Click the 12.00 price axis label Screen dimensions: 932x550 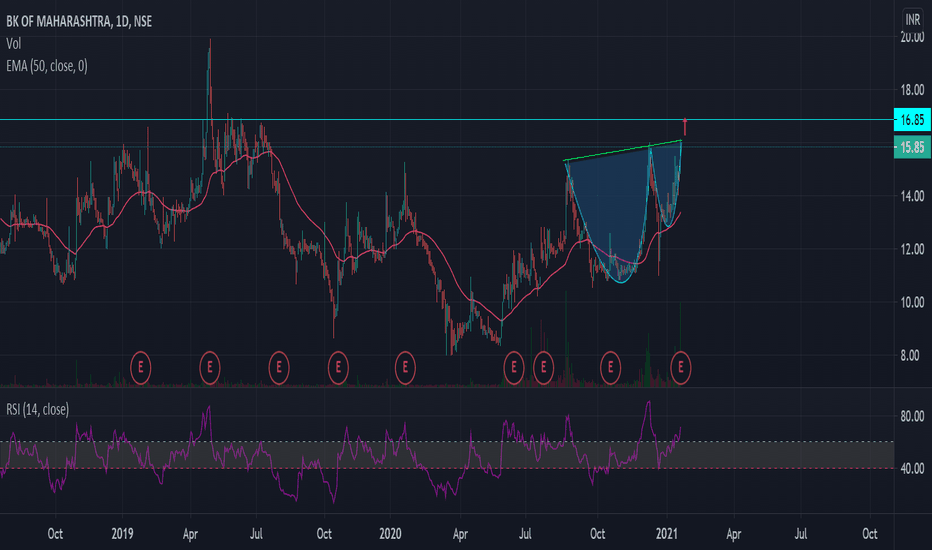(912, 249)
